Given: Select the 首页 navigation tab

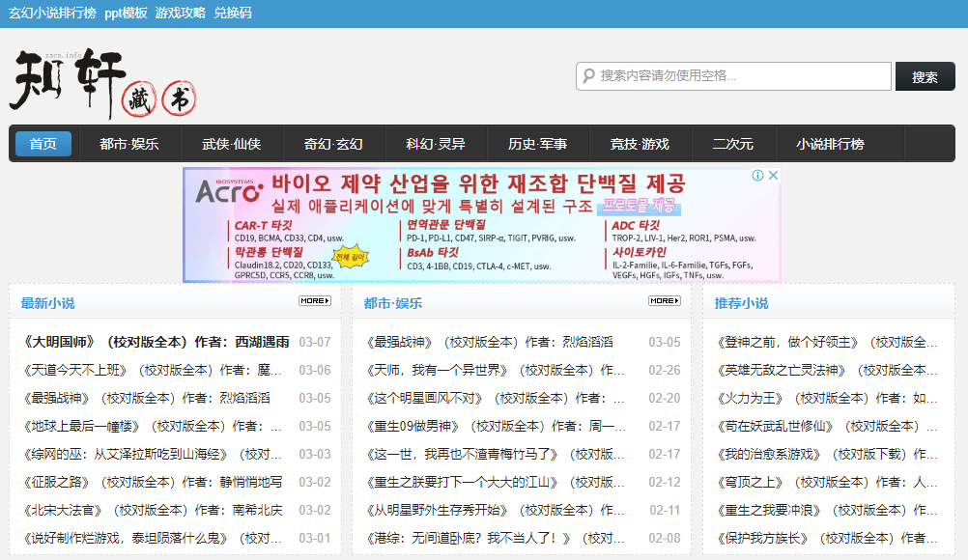Looking at the screenshot, I should click(x=43, y=144).
